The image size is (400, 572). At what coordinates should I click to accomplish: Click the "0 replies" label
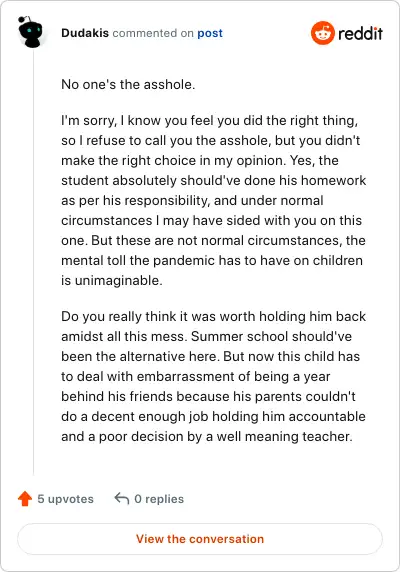coord(159,499)
